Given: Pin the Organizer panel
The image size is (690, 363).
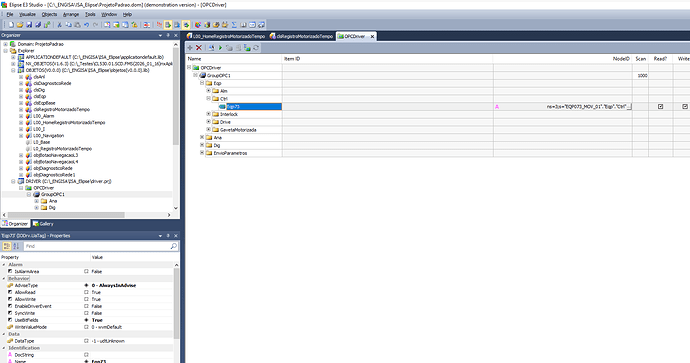Looking at the screenshot, I should [x=168, y=35].
